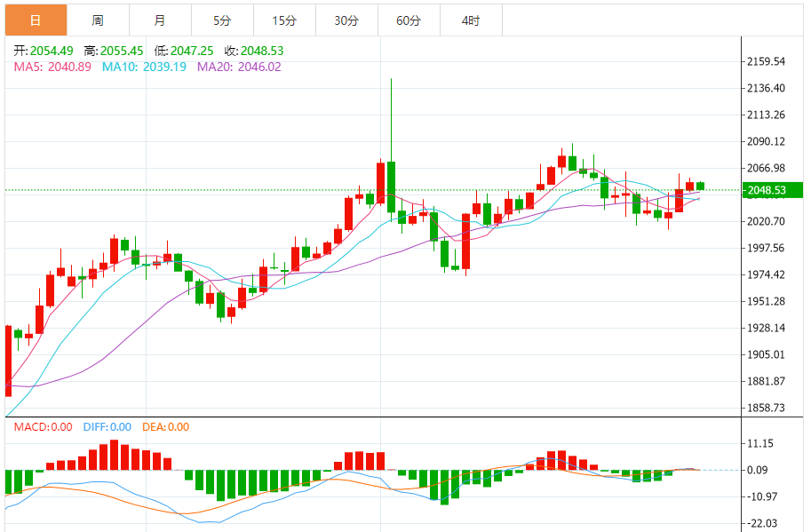
Task: Click the opening price 2054.49
Action: [x=52, y=51]
